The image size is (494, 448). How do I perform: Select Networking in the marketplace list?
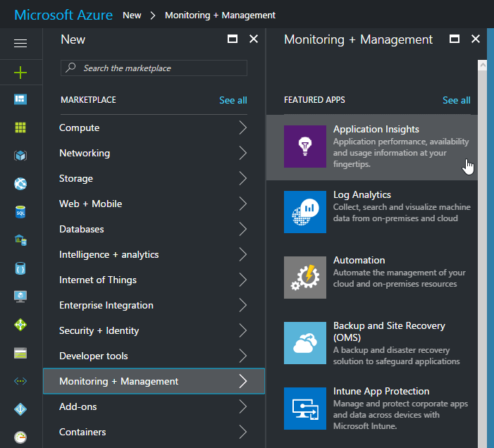click(x=85, y=153)
